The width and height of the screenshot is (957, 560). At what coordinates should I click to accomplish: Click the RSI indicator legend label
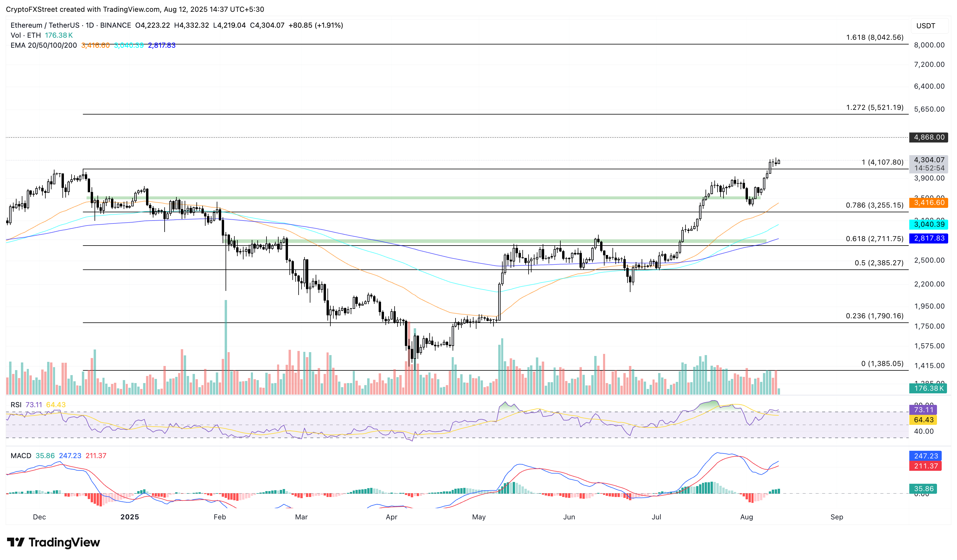[x=16, y=405]
